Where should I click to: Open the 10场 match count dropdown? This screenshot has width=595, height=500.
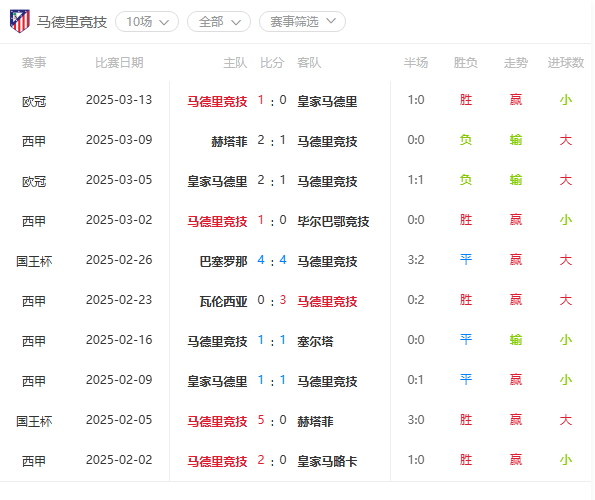147,22
